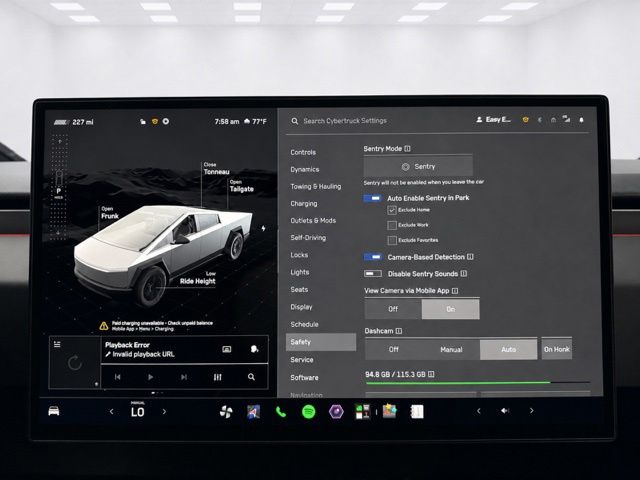The height and width of the screenshot is (480, 640).
Task: Increase fan setting with right arrow
Action: click(x=164, y=412)
